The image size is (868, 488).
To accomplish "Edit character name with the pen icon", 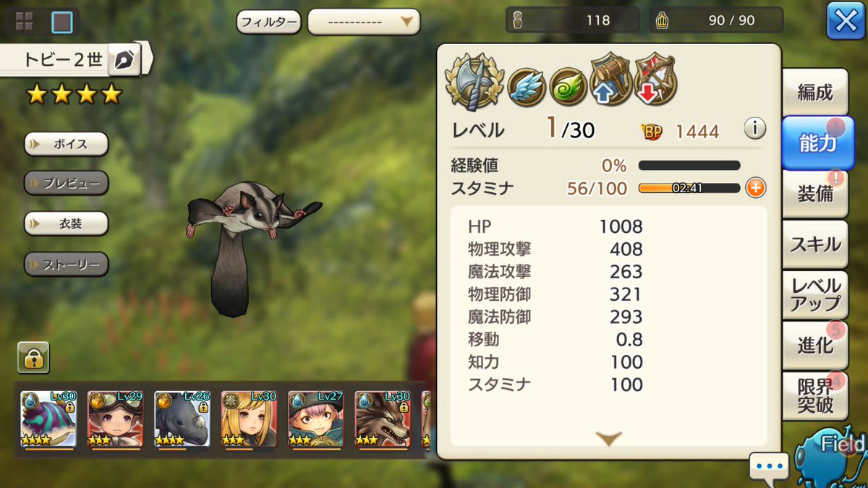I will click(124, 59).
